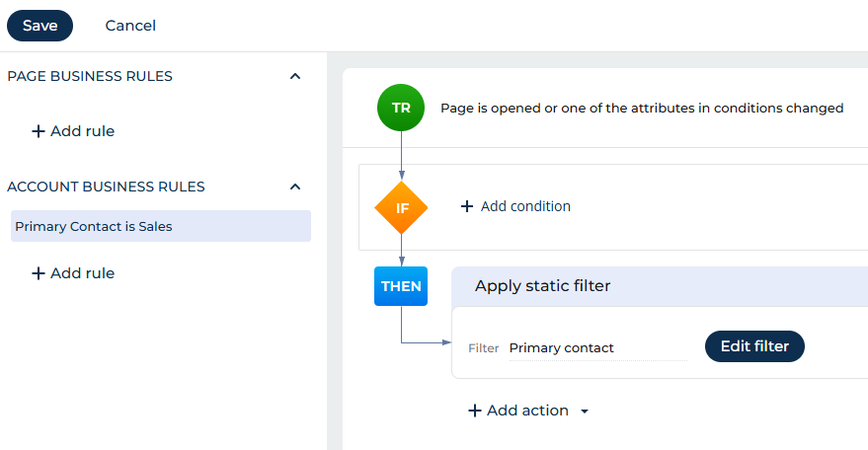Select the orange IF diamond icon
868x450 pixels.
point(401,207)
